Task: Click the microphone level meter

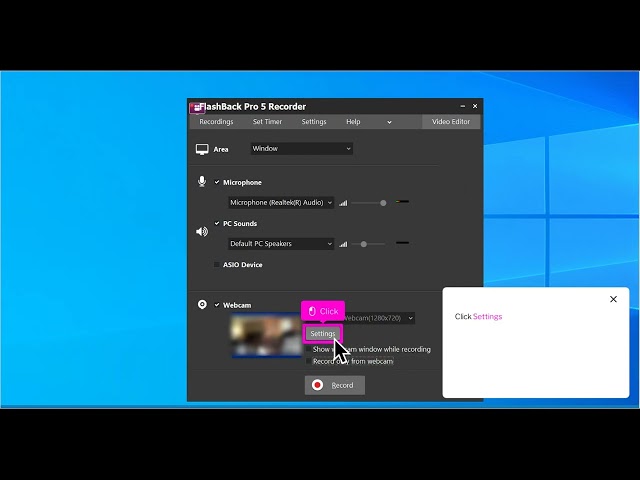Action: tap(402, 202)
